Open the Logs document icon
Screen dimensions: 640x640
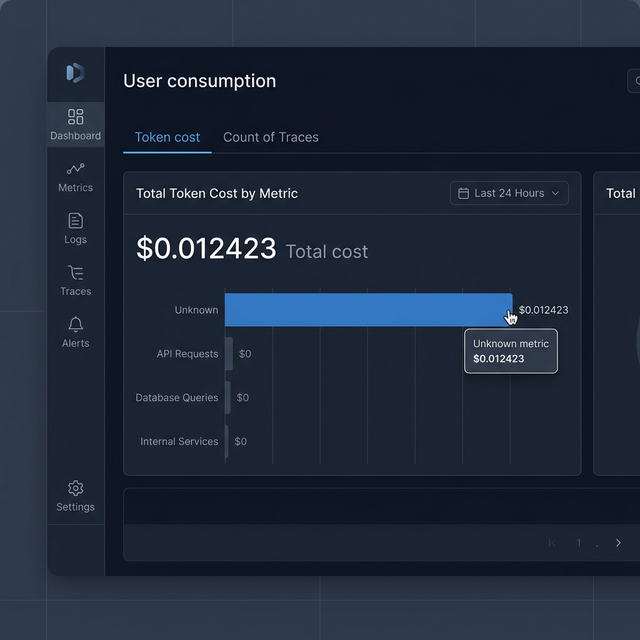[76, 221]
